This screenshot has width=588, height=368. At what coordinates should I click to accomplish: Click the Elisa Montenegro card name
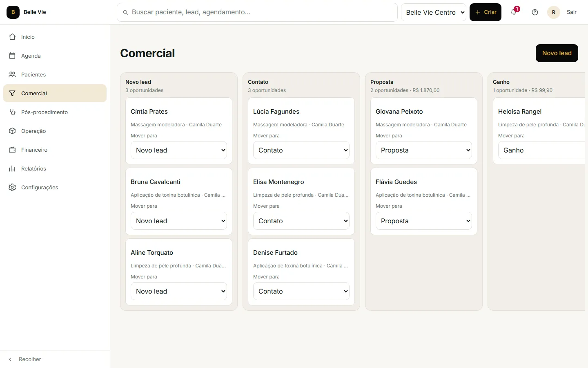(x=278, y=182)
